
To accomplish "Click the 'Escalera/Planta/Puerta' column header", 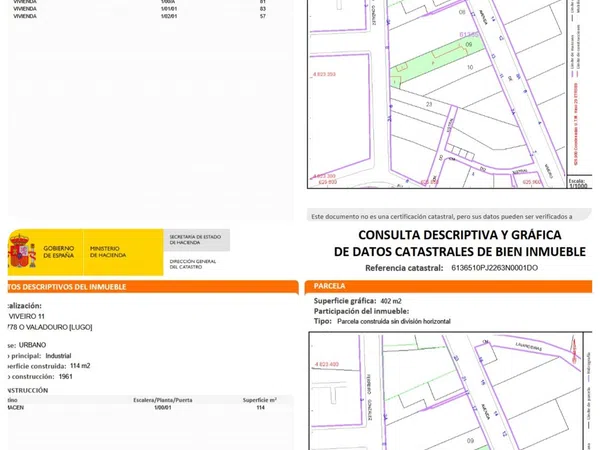I will click(x=163, y=400).
